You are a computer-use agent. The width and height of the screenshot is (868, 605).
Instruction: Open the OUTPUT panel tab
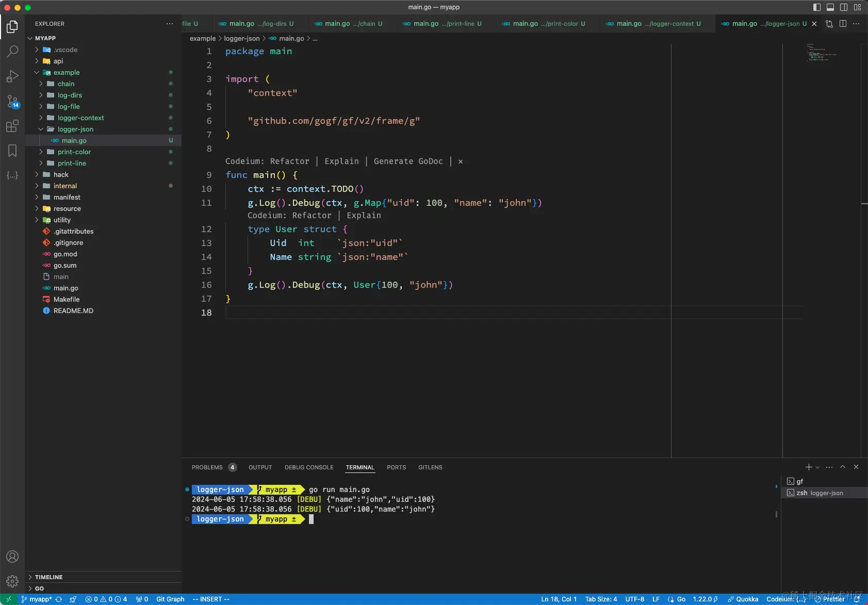coord(260,467)
